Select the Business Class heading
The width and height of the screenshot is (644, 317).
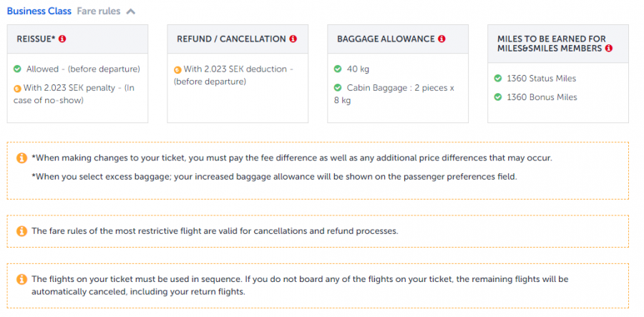(x=39, y=11)
